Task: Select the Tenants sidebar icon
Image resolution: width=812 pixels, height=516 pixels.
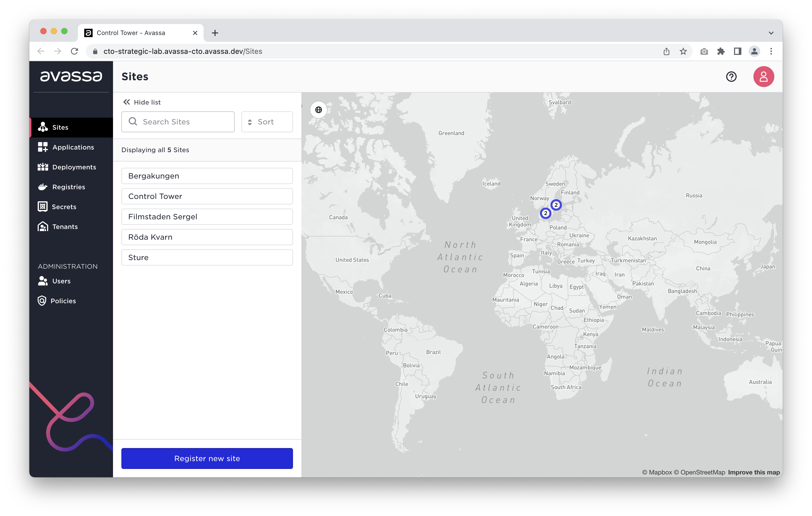Action: click(x=43, y=226)
